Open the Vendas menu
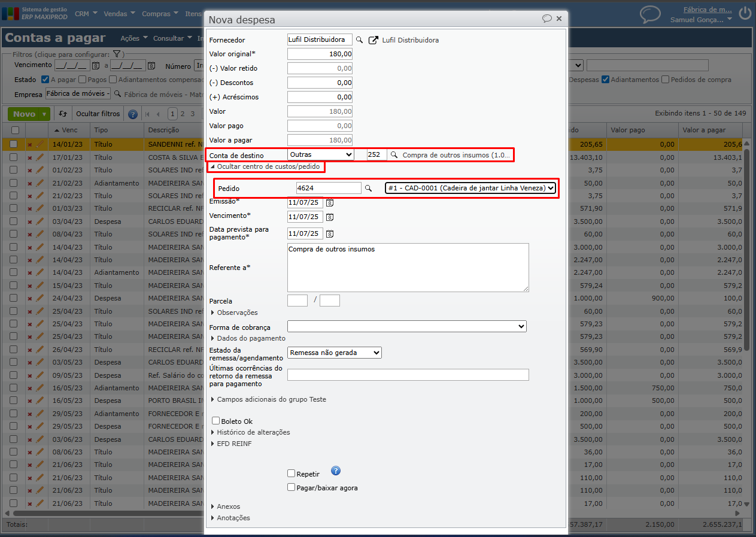The width and height of the screenshot is (756, 537). (119, 13)
